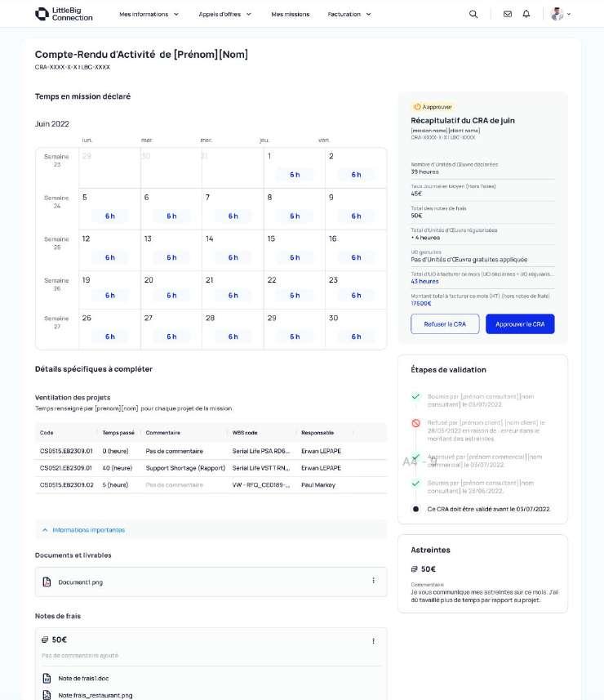The image size is (604, 700).
Task: Open messages via the envelope icon
Action: [x=507, y=14]
